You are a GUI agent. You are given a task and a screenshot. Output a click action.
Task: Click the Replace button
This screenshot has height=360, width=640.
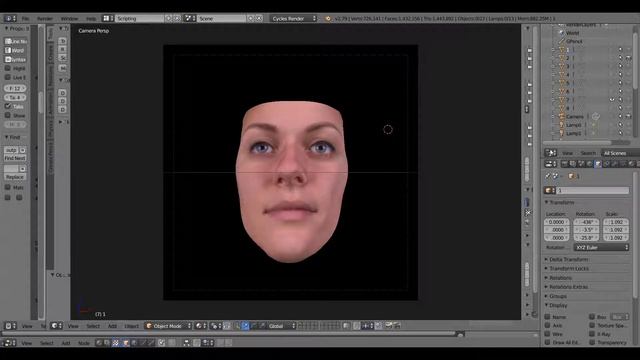[15, 177]
